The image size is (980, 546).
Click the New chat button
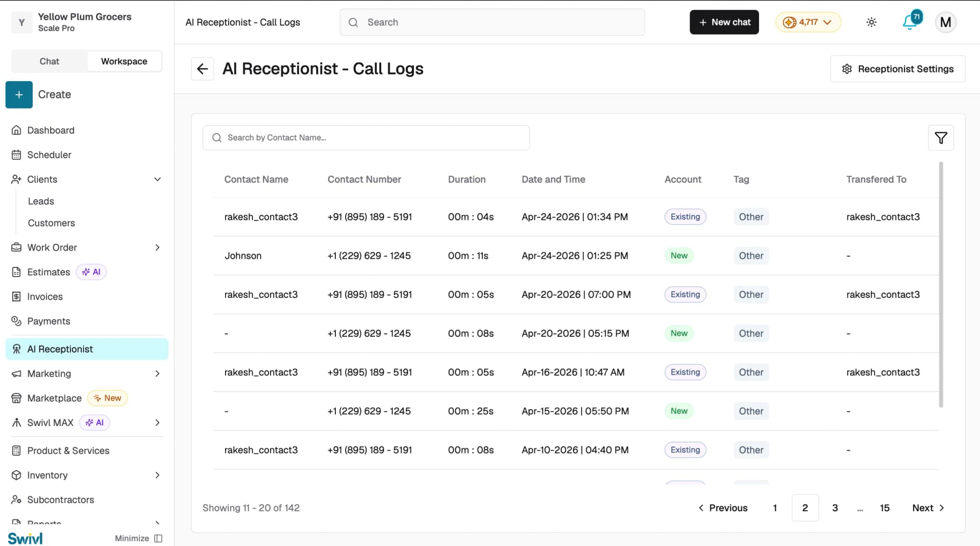pyautogui.click(x=724, y=22)
